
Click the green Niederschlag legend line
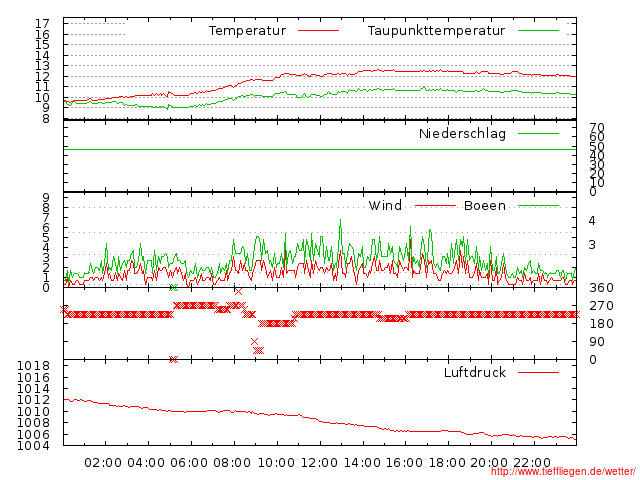point(538,133)
